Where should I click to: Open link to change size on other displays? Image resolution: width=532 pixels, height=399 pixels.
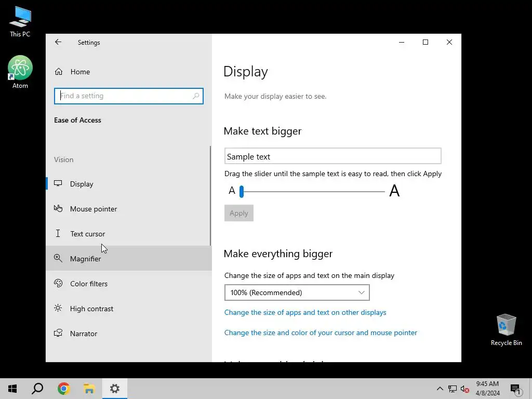coord(305,312)
